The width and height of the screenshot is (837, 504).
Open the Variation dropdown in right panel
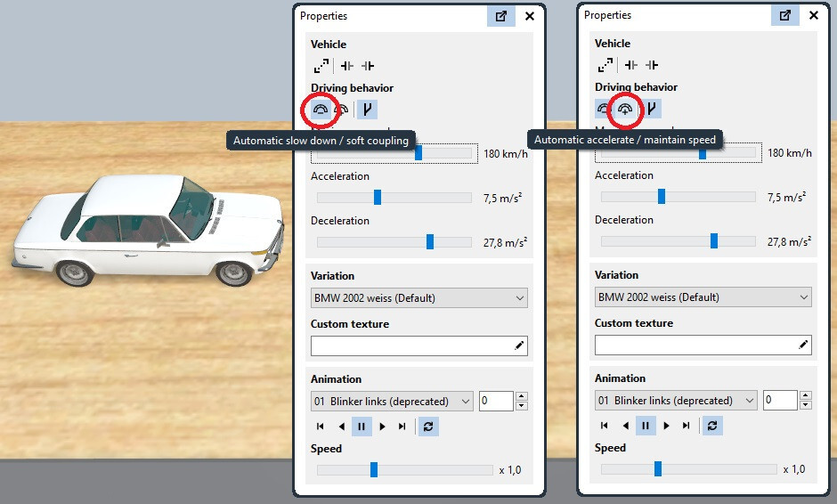tap(703, 297)
